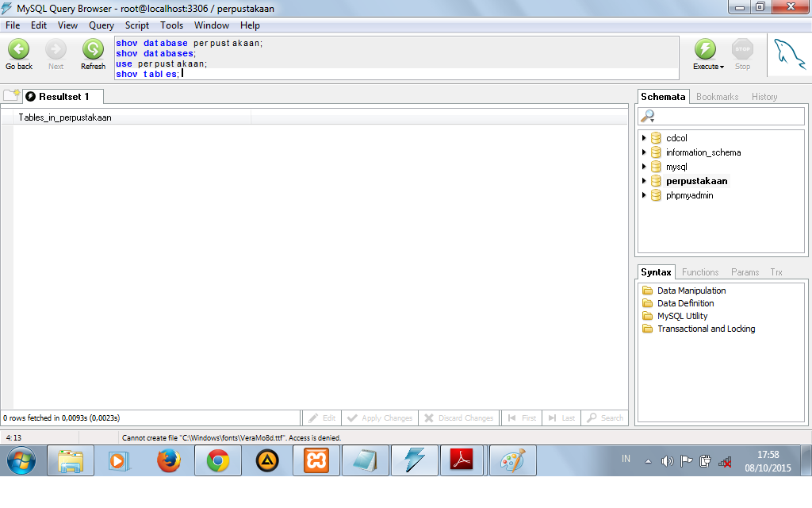Click the MySQL dolphin logo
This screenshot has width=812, height=508.
pyautogui.click(x=789, y=55)
